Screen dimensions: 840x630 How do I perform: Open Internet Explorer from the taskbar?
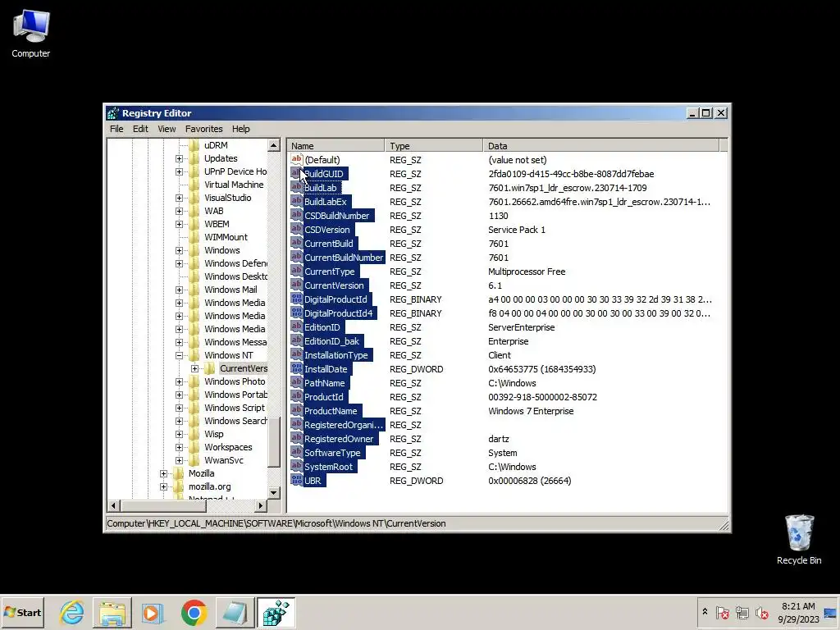coord(72,612)
